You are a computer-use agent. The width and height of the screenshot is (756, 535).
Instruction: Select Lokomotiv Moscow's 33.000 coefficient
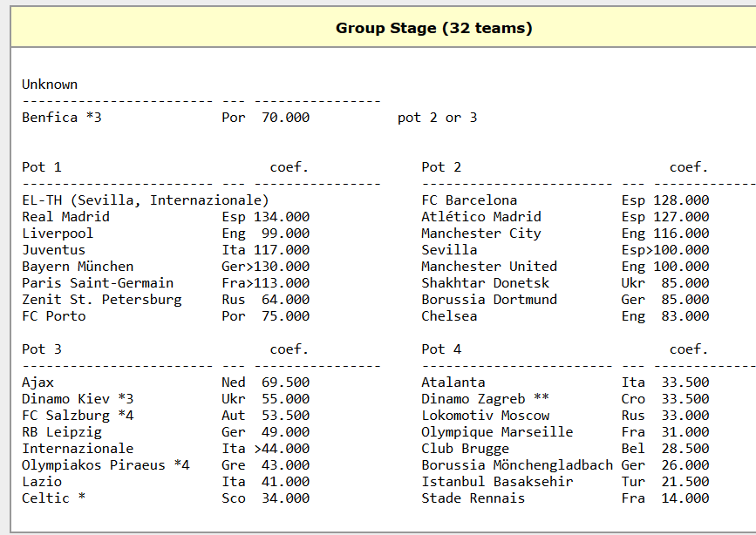coord(685,416)
